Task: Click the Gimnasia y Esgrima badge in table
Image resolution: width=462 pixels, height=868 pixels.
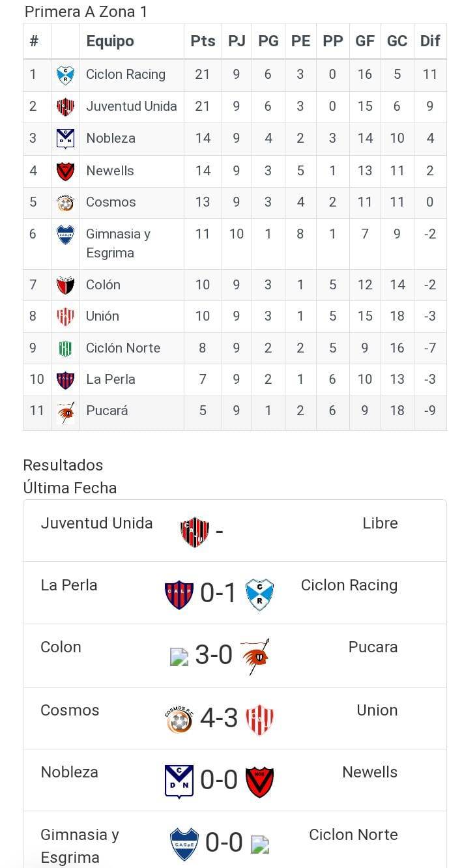Action: 65,235
